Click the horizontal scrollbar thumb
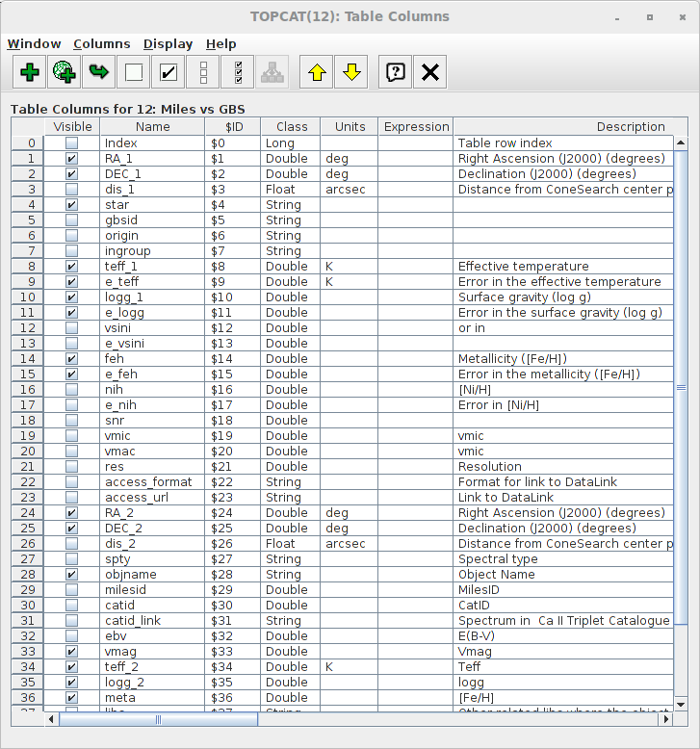Image resolution: width=700 pixels, height=749 pixels. click(x=158, y=719)
